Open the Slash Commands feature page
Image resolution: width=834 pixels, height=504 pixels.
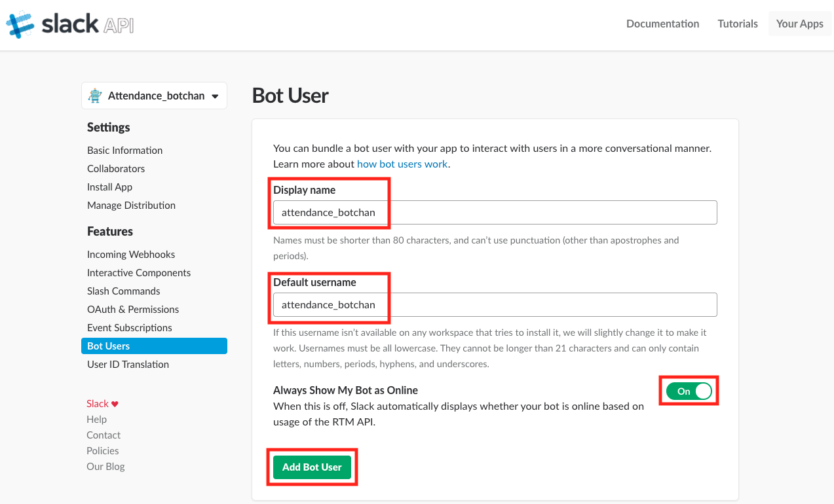click(123, 291)
